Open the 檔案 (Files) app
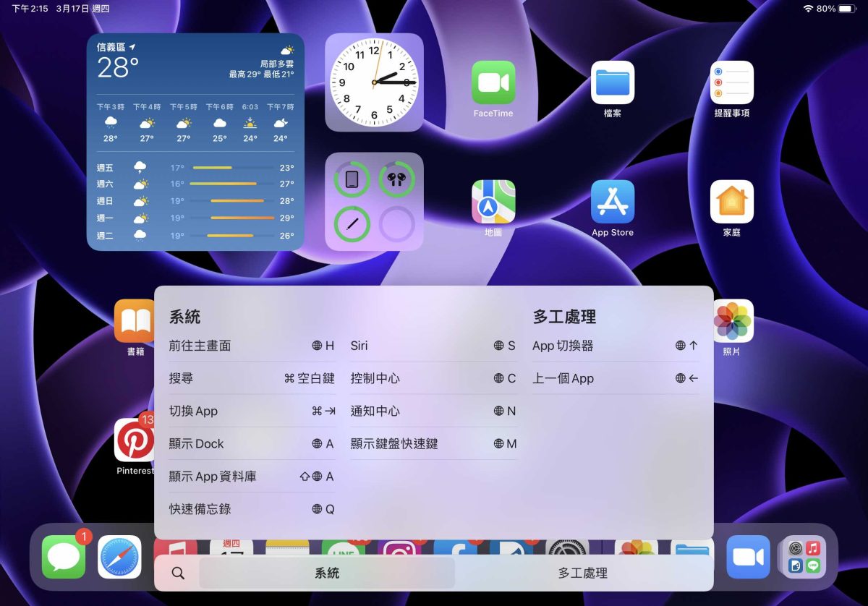The height and width of the screenshot is (606, 868). pyautogui.click(x=613, y=82)
